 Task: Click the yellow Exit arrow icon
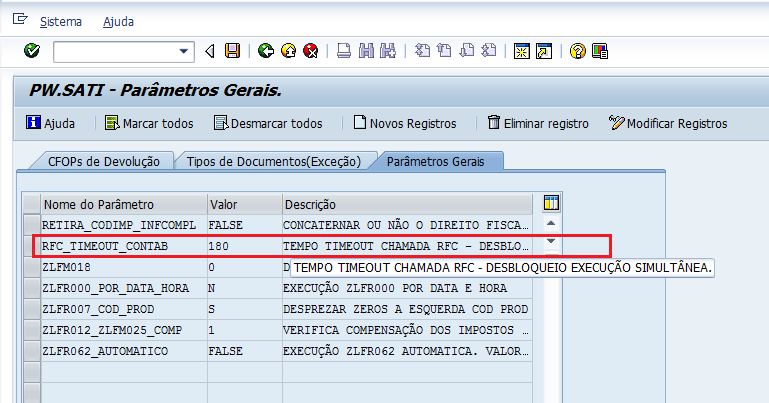click(x=288, y=51)
